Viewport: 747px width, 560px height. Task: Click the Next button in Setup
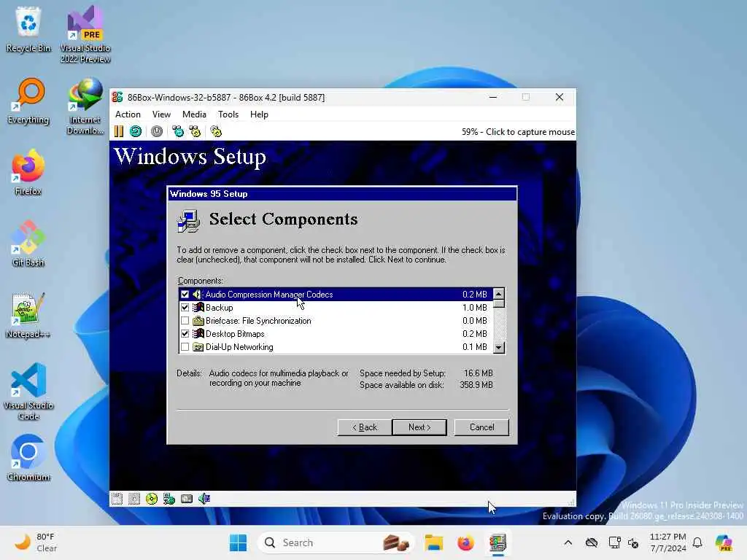click(x=419, y=427)
